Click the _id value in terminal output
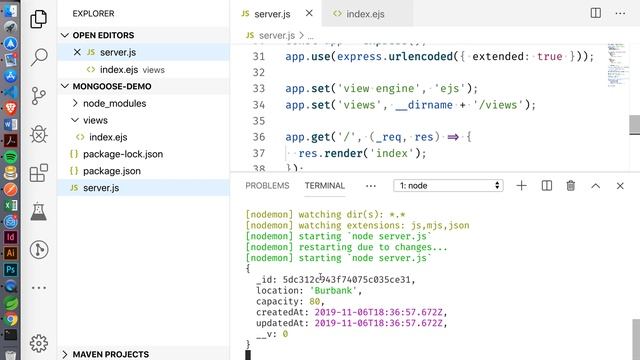 point(347,280)
